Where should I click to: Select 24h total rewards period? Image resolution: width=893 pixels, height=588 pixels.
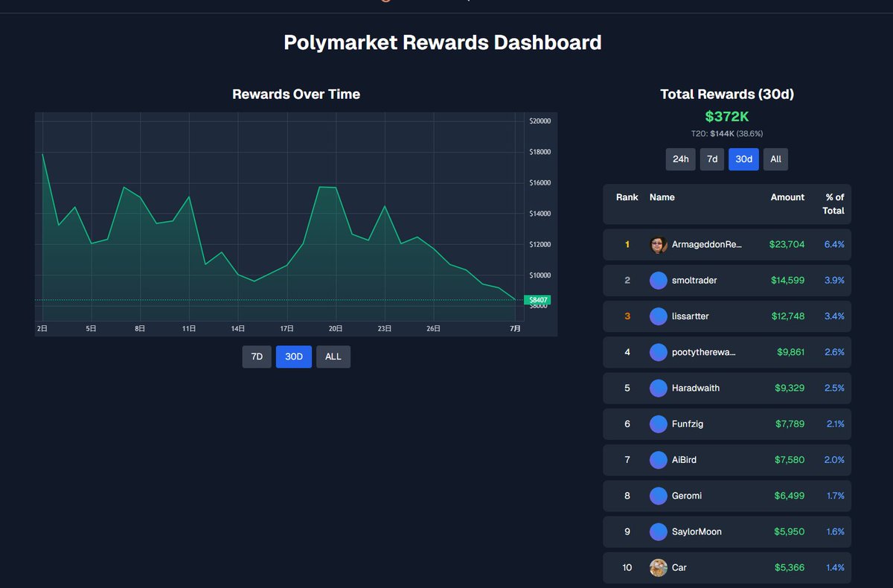coord(680,159)
